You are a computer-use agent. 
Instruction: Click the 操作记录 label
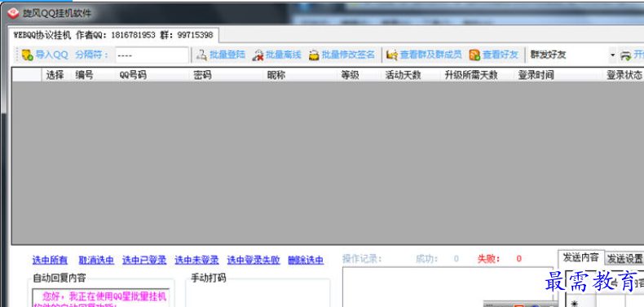(x=362, y=259)
